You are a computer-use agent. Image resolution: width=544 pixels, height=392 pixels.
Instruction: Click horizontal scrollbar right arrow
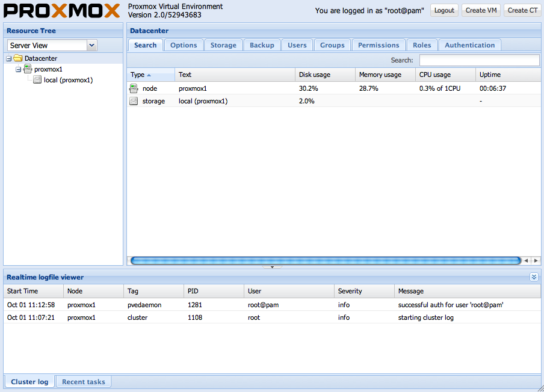click(536, 261)
